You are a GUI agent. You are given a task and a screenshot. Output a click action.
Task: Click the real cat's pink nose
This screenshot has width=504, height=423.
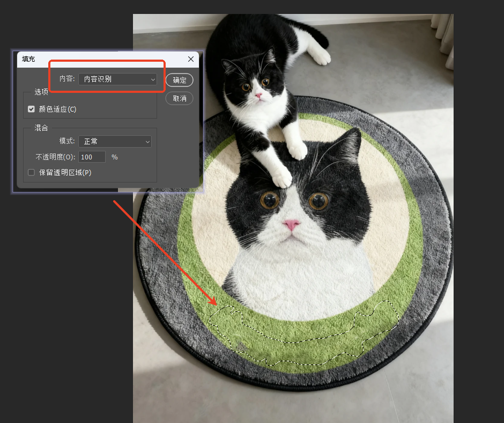pos(258,96)
